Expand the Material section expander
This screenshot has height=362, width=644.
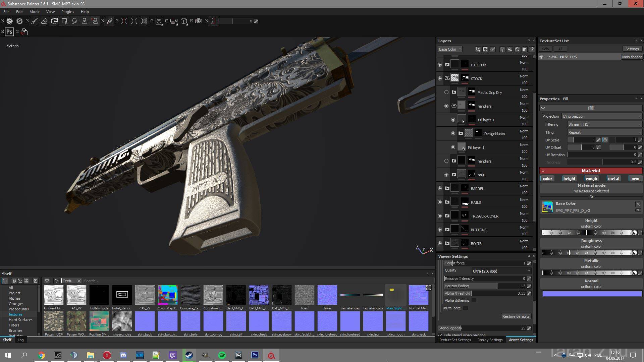click(542, 170)
